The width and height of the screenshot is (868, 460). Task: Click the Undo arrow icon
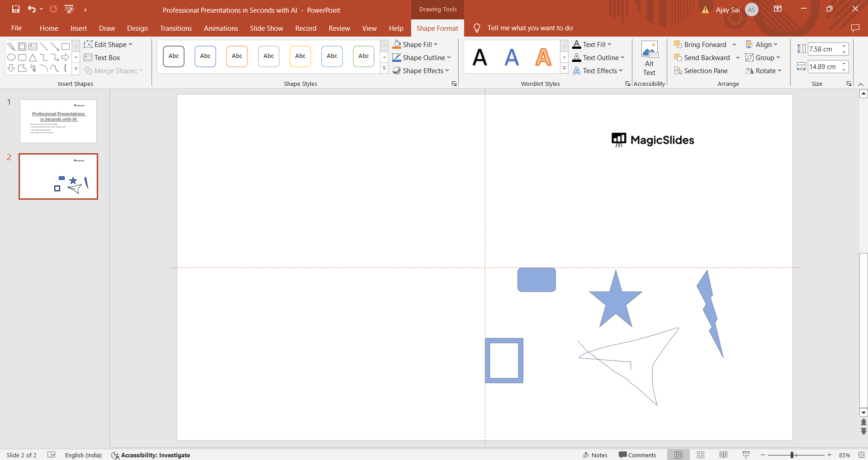point(31,9)
